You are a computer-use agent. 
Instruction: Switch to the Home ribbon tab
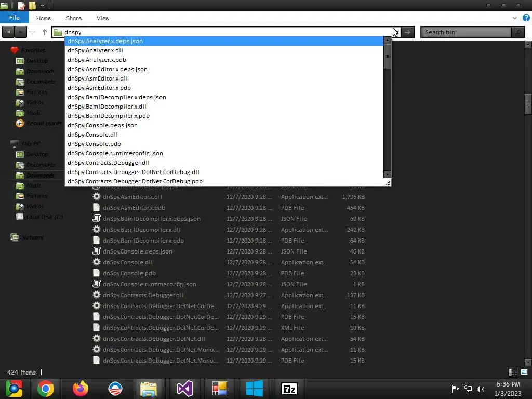point(44,18)
